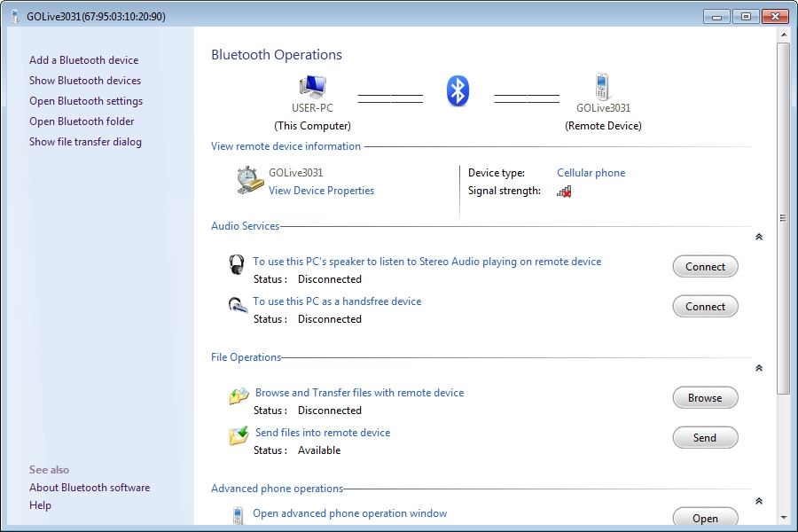Click the 'See also' label
This screenshot has width=798, height=532.
tap(49, 469)
